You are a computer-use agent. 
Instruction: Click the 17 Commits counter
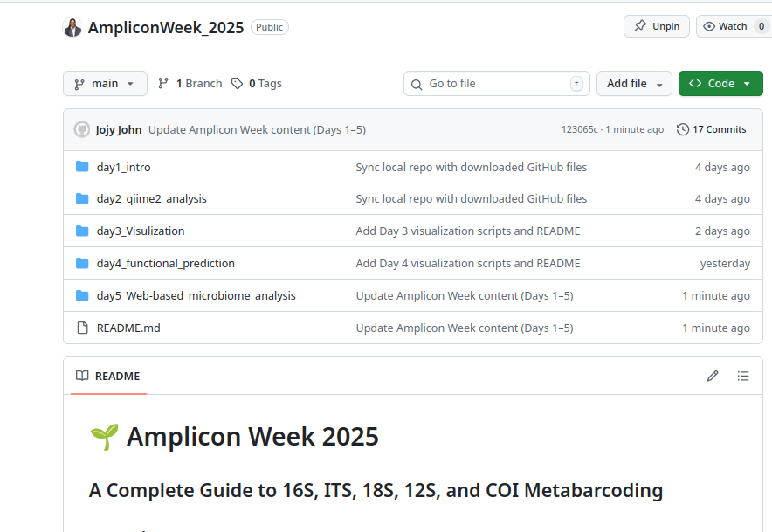pyautogui.click(x=719, y=129)
